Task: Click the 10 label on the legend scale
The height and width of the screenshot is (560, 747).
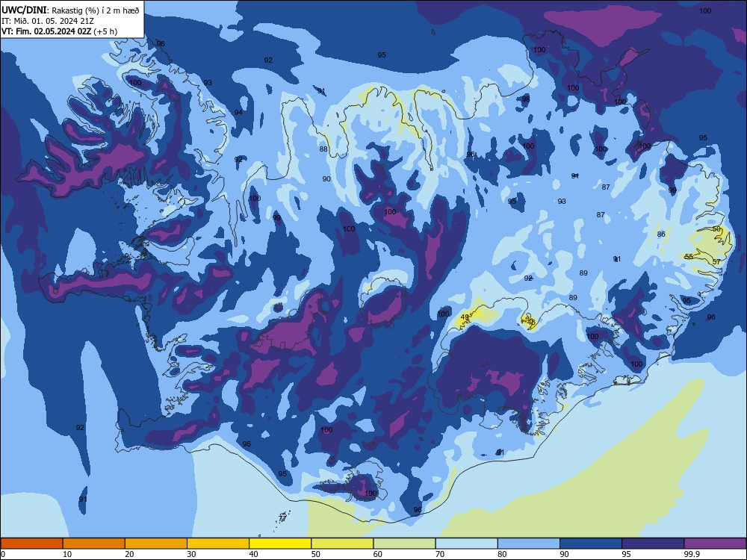Action: [x=67, y=554]
